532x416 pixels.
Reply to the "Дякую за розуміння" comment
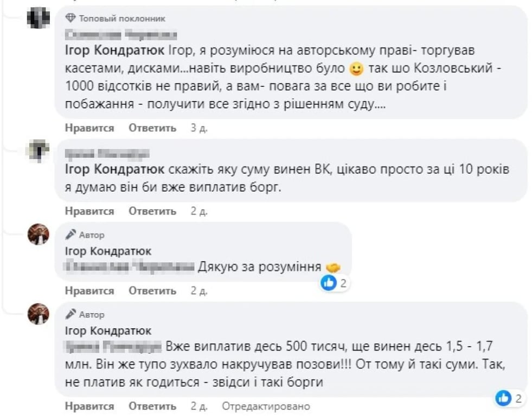click(152, 291)
